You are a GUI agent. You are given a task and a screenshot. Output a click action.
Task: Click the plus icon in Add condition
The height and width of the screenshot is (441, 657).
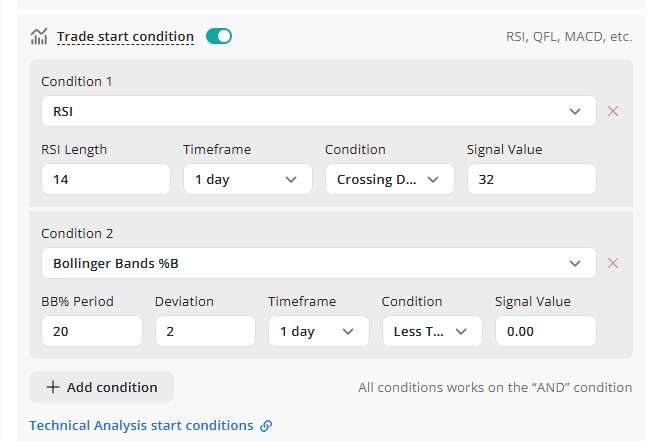click(53, 387)
